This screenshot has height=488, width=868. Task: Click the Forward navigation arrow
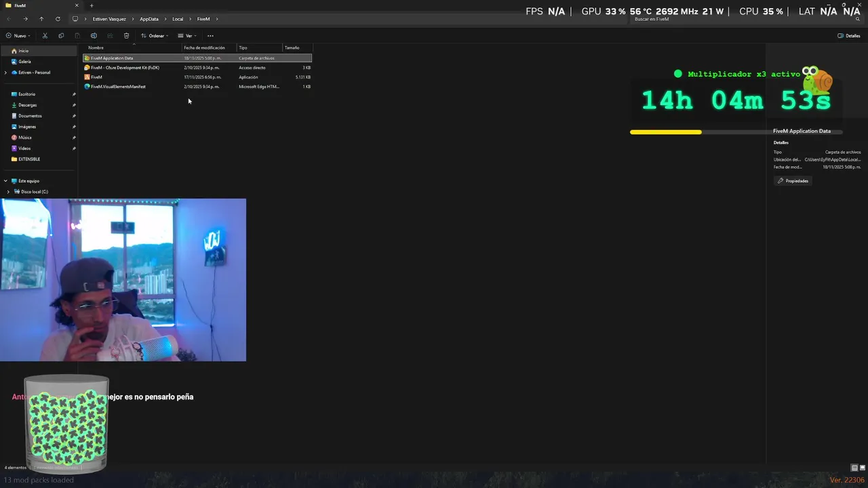pyautogui.click(x=25, y=19)
